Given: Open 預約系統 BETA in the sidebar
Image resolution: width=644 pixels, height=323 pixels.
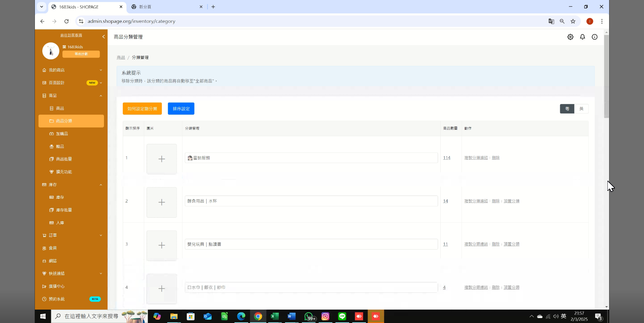Looking at the screenshot, I should click(71, 299).
